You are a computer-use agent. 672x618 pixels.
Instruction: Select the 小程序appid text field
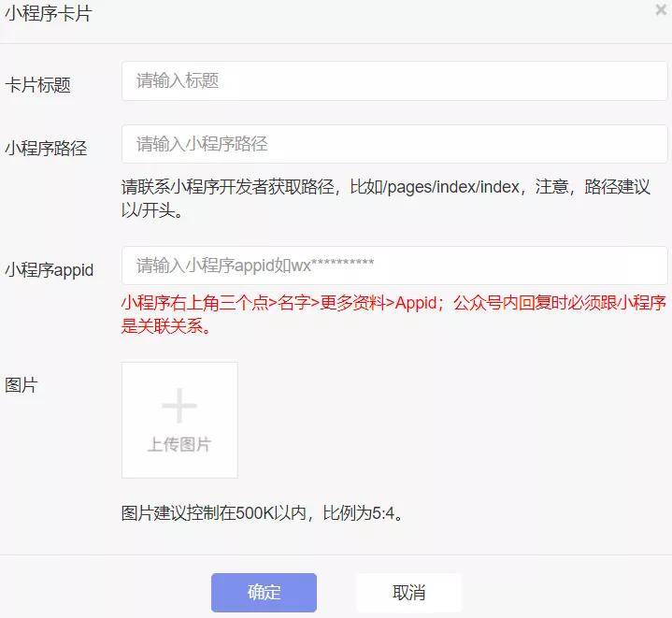(394, 266)
